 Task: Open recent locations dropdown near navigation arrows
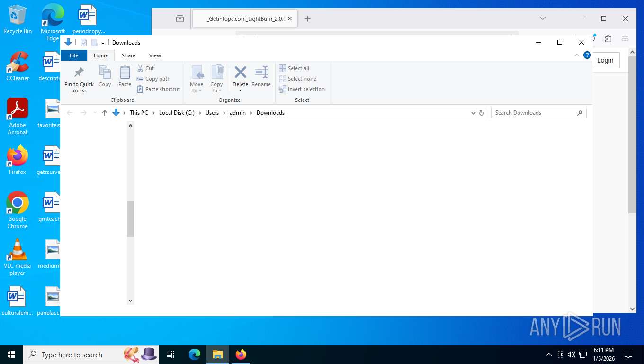(x=95, y=113)
